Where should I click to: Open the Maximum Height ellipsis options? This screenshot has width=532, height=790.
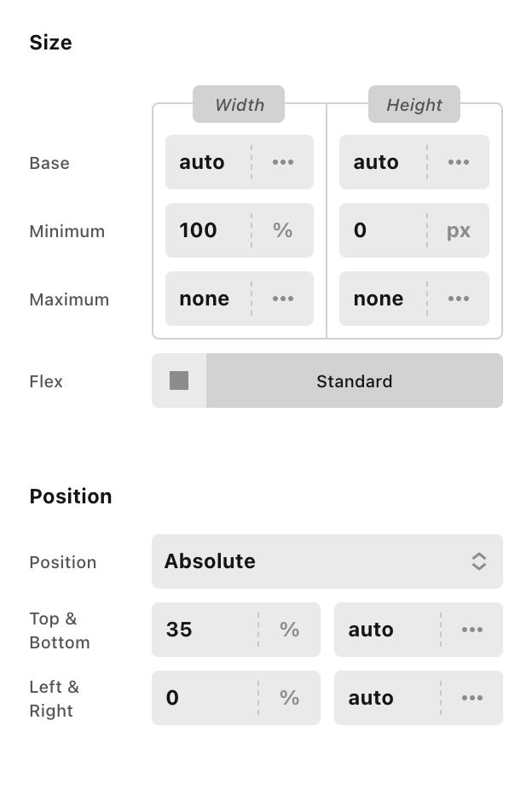click(x=459, y=299)
